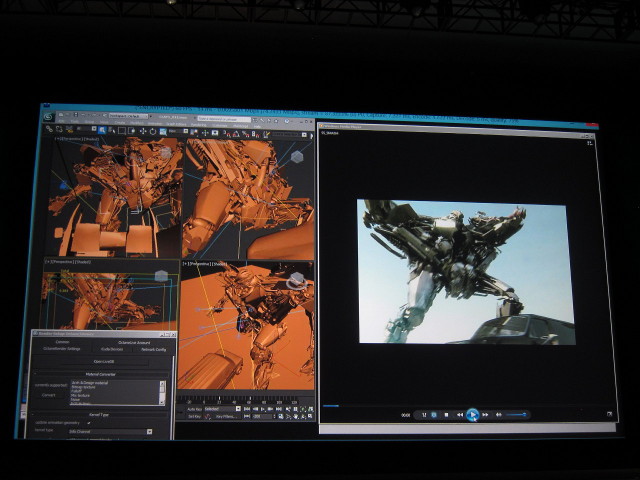Image resolution: width=640 pixels, height=480 pixels.
Task: Select the Bind to Space Warp tool
Action: point(69,130)
